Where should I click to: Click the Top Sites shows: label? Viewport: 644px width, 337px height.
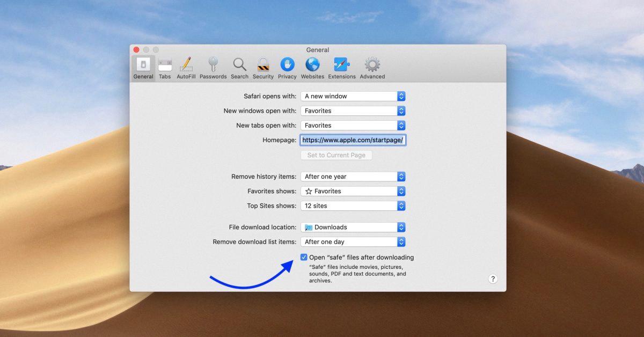pyautogui.click(x=272, y=206)
